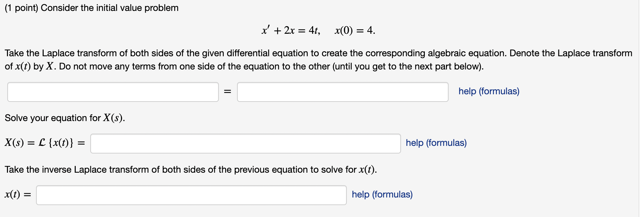Click the first answer box for the Laplace transform left side
644x217 pixels.
(112, 92)
